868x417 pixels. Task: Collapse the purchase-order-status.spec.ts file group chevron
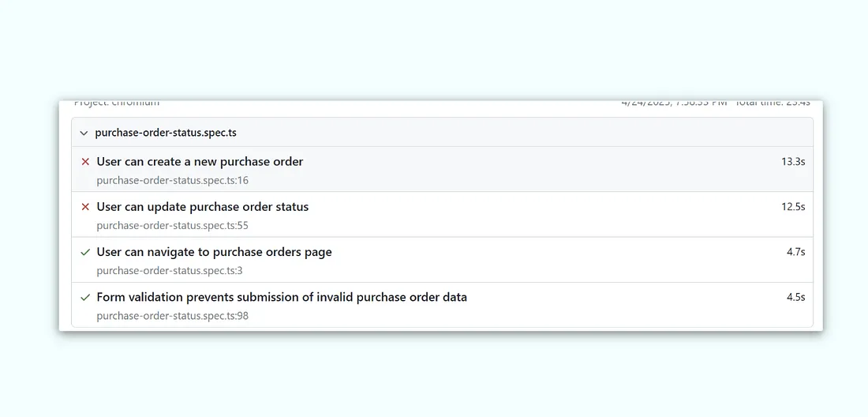pyautogui.click(x=84, y=133)
